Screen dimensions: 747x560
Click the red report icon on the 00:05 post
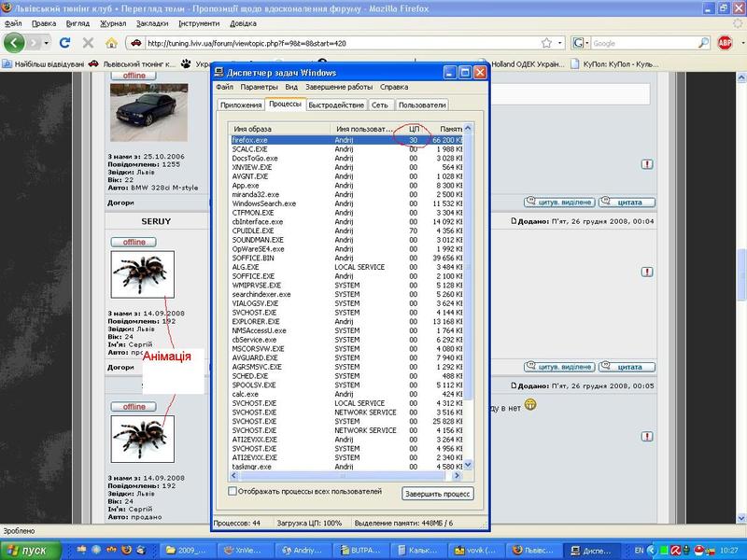[x=646, y=437]
